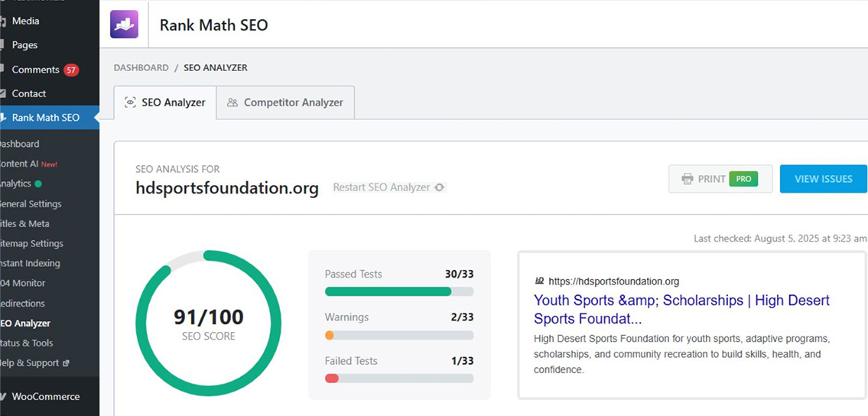Viewport: 868px width, 416px height.
Task: Click the Rank Math purple logo icon
Action: [124, 24]
